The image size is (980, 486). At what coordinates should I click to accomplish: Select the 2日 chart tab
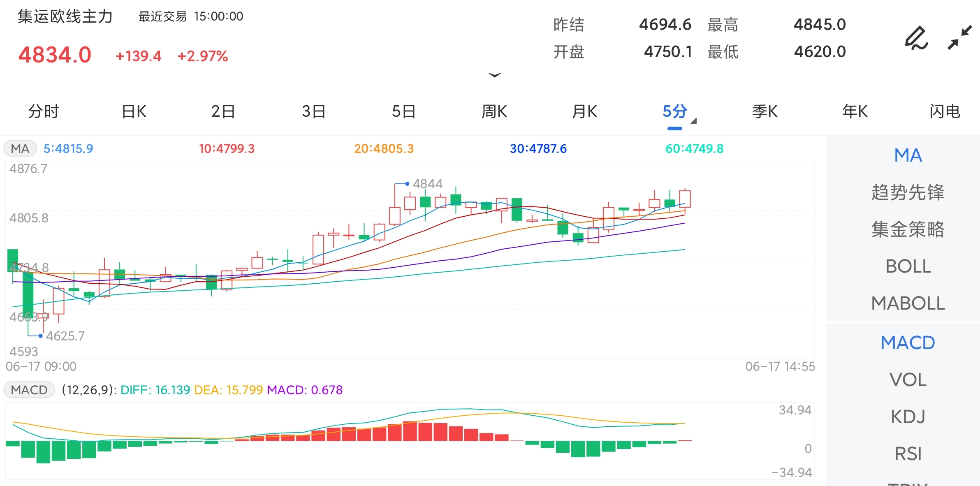pos(223,111)
